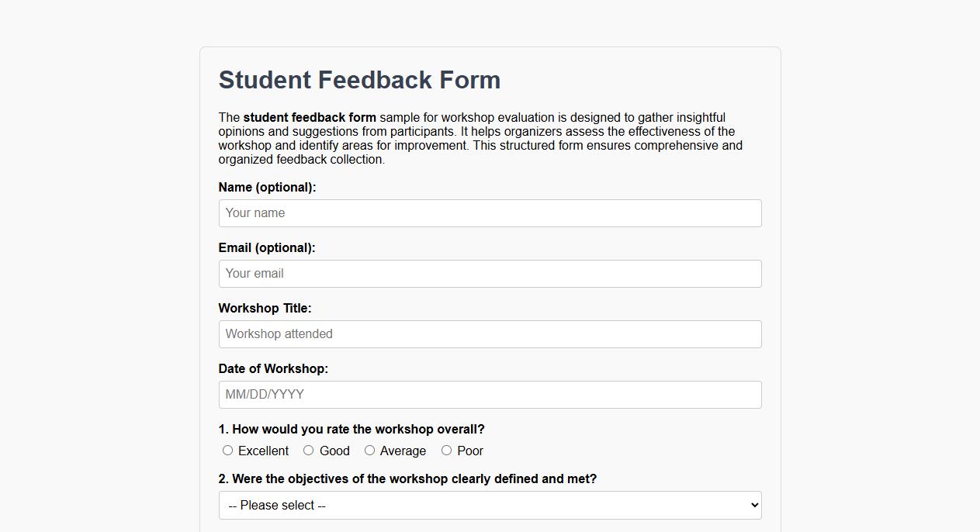980x532 pixels.
Task: Click the bold "student feedback form" text
Action: (309, 117)
